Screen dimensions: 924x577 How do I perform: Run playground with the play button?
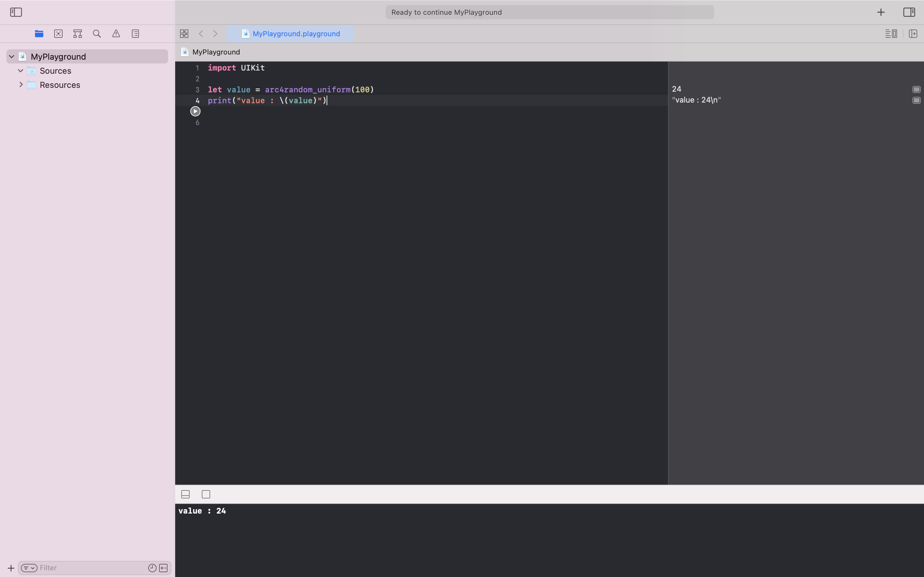pyautogui.click(x=195, y=112)
